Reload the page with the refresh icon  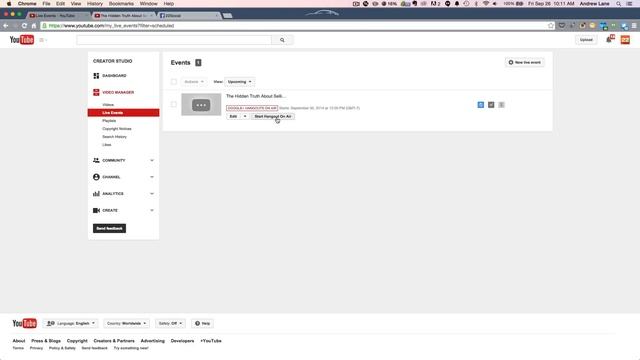coord(24,26)
